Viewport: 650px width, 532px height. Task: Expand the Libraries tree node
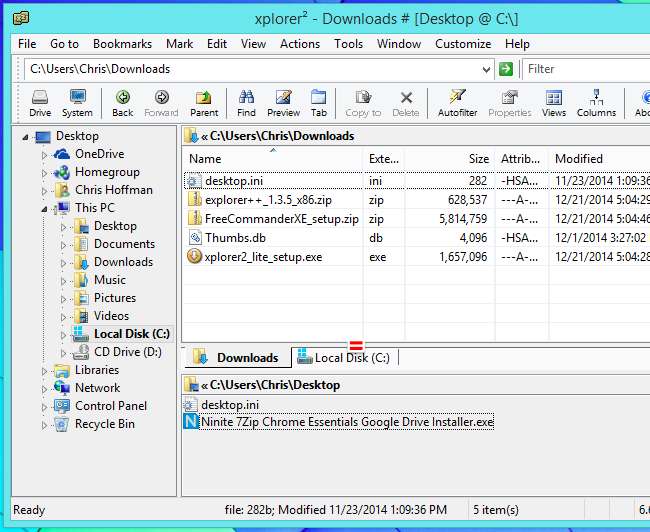[44, 370]
